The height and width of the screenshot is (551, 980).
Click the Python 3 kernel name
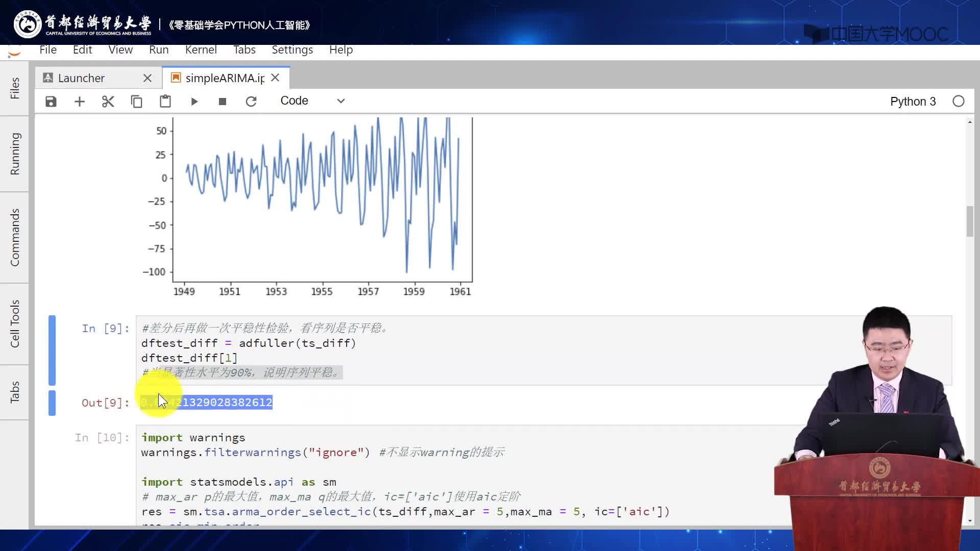(913, 102)
